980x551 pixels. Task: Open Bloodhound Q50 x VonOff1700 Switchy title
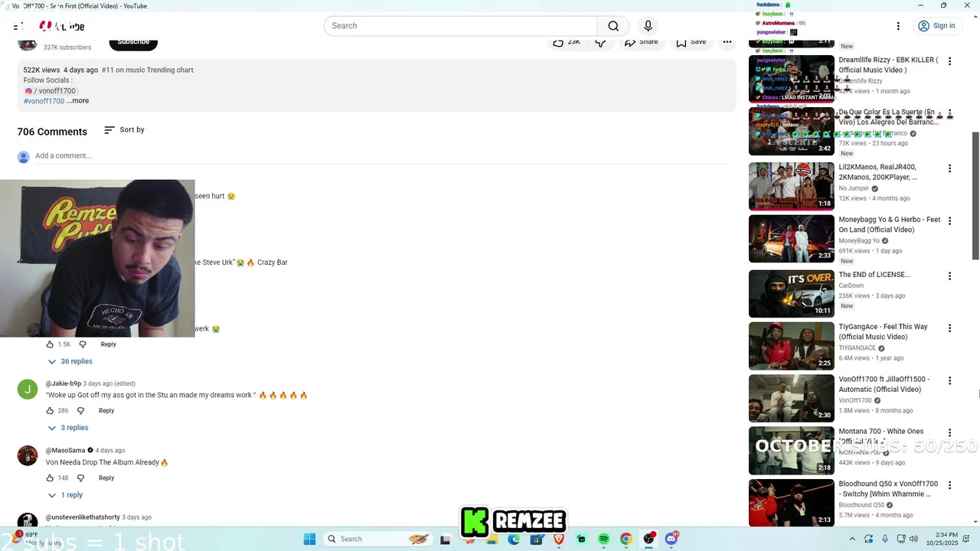(x=888, y=489)
